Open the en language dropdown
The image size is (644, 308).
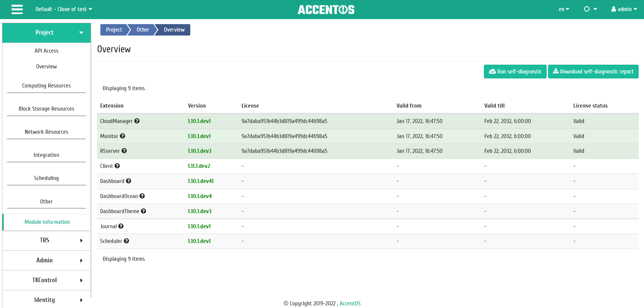coord(564,9)
